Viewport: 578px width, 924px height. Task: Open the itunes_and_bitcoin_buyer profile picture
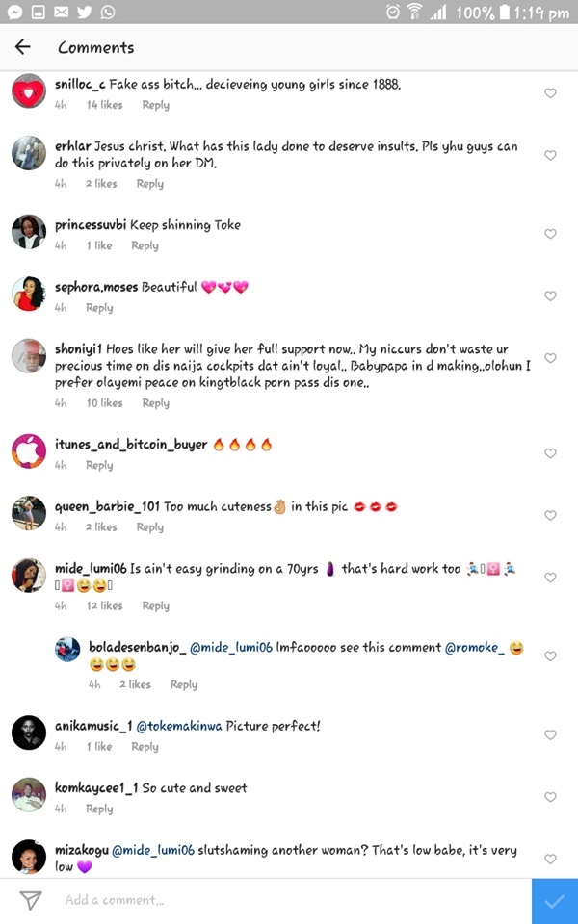coord(29,451)
